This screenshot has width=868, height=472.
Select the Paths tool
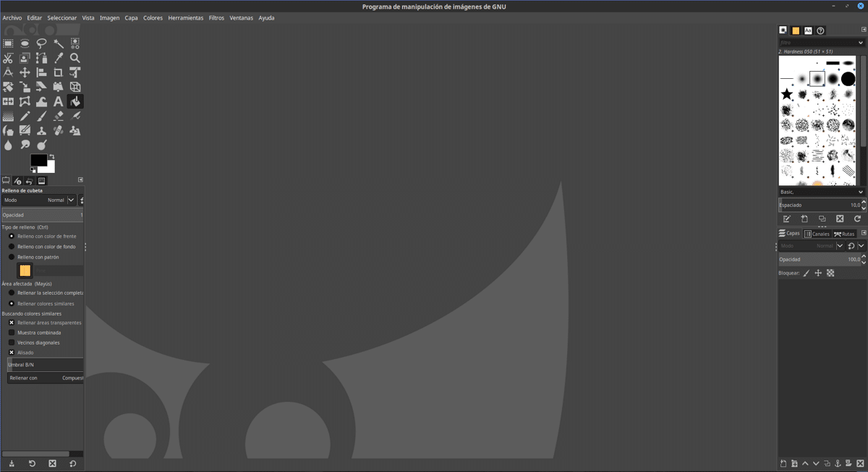[41, 58]
